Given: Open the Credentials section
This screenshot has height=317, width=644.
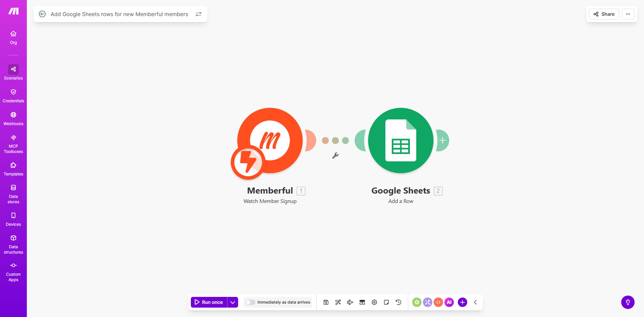Looking at the screenshot, I should [x=13, y=96].
